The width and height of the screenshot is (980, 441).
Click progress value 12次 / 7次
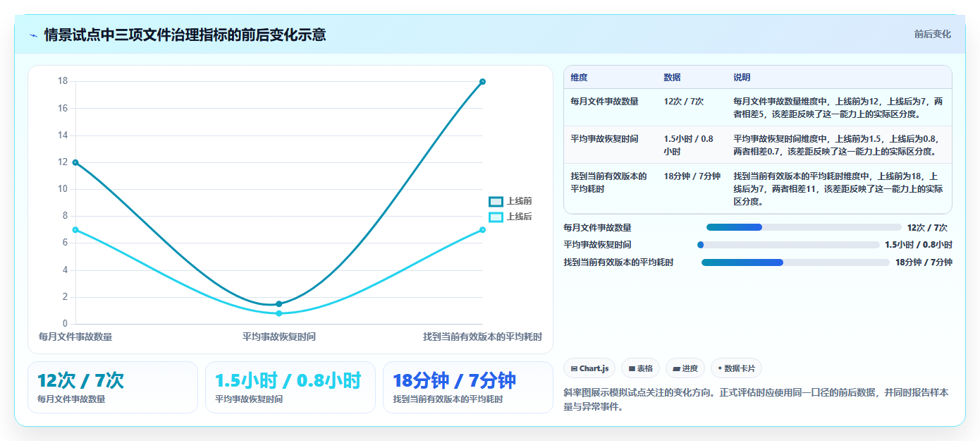coord(927,228)
